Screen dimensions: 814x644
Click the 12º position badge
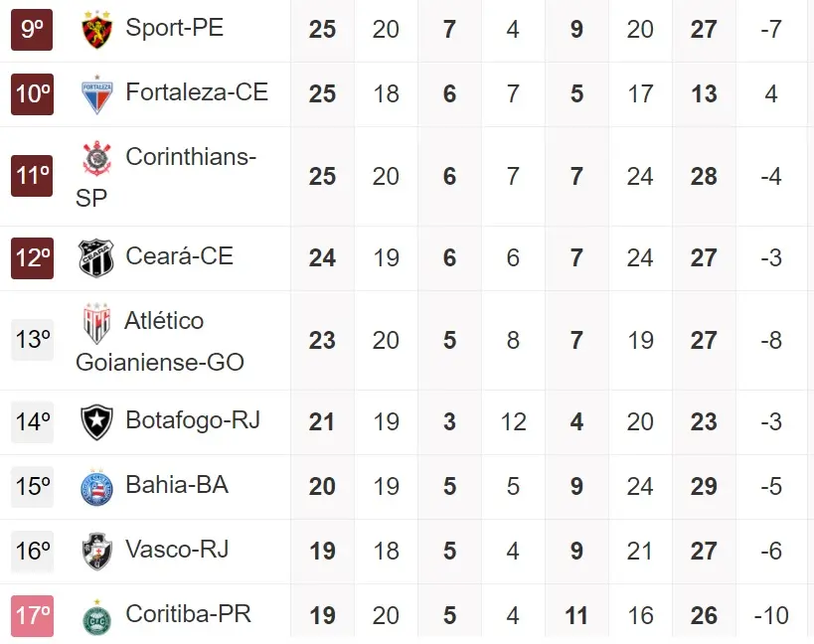click(32, 258)
